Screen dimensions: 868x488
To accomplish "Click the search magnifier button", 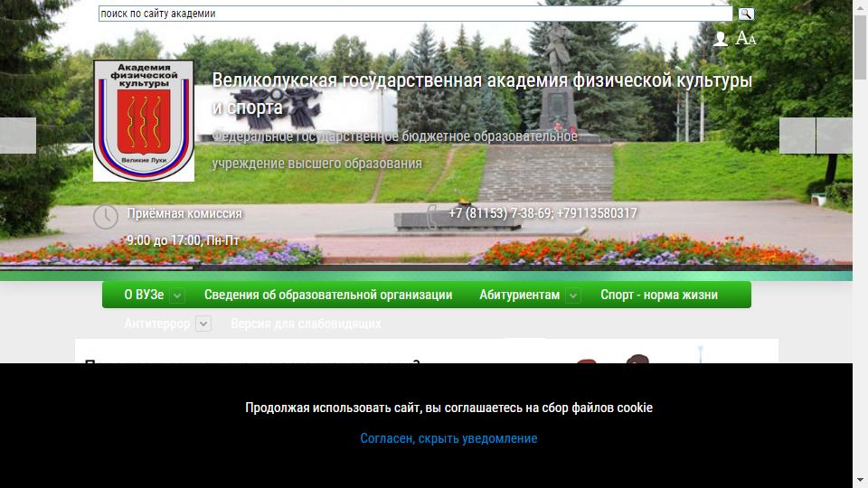I will point(746,14).
